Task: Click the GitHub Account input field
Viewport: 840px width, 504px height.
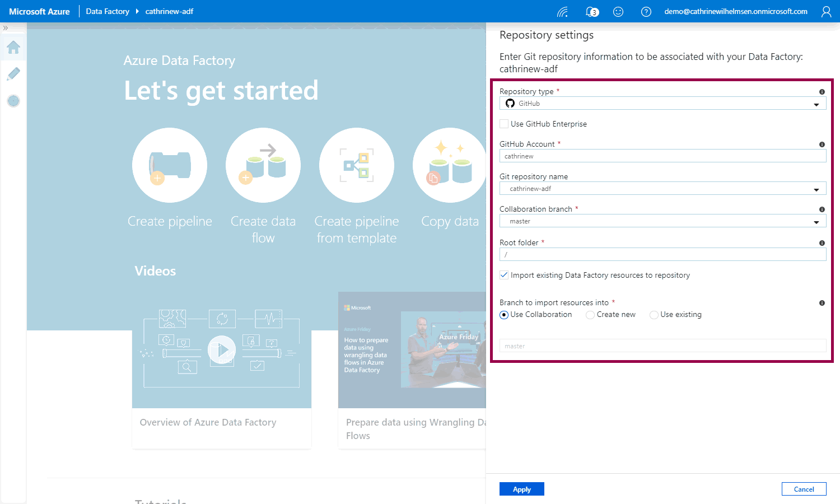Action: pyautogui.click(x=662, y=156)
